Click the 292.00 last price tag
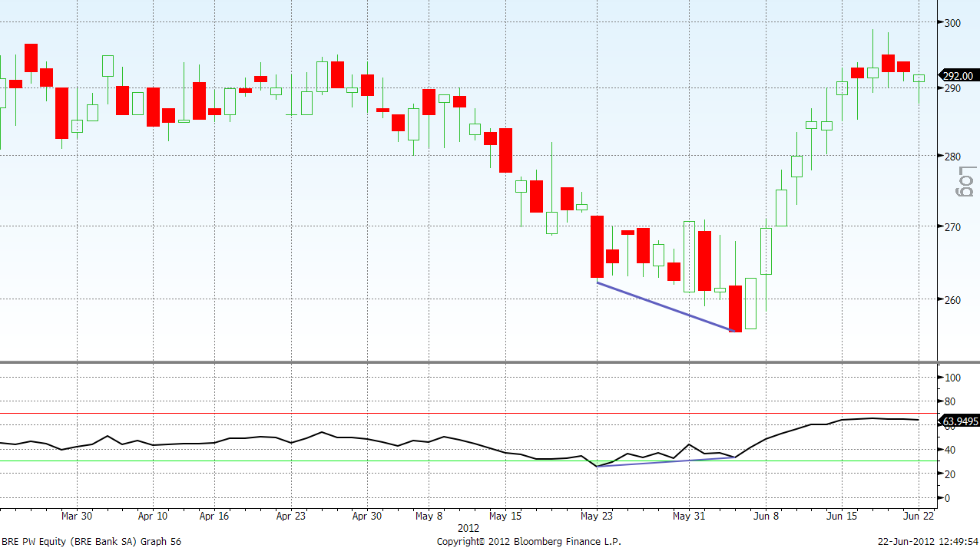 click(x=958, y=76)
